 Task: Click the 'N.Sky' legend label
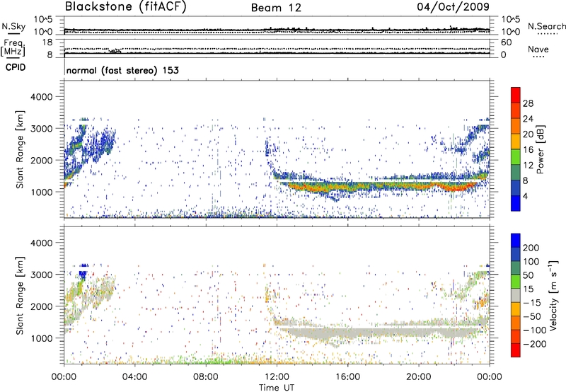[x=13, y=26]
